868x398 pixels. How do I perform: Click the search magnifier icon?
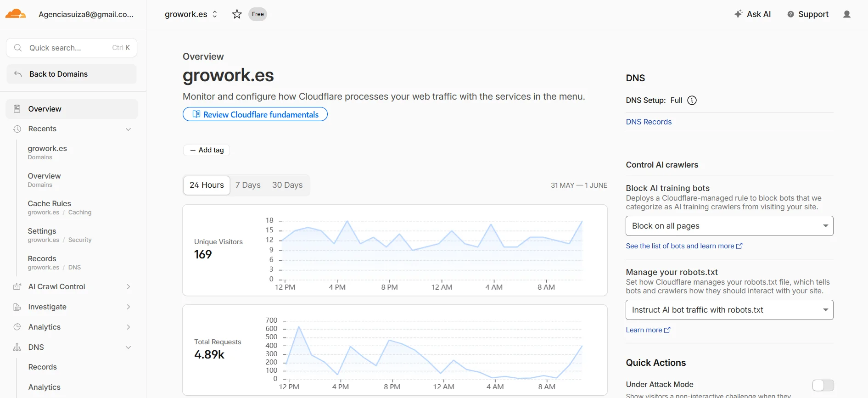coord(18,48)
